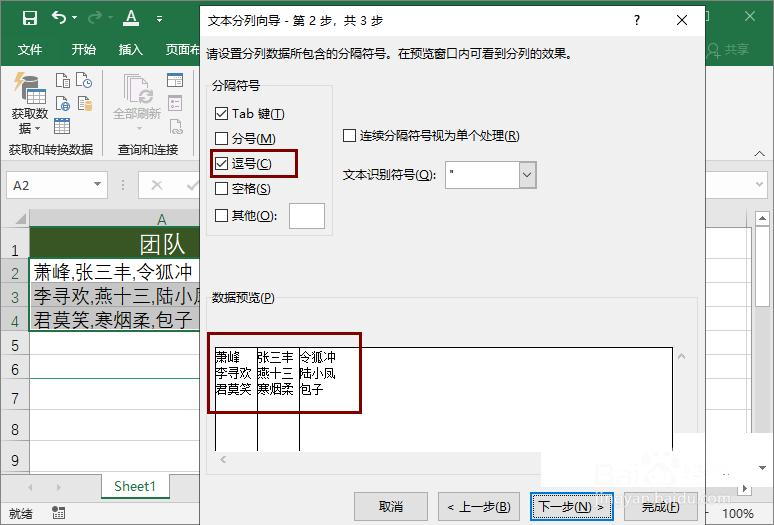Close the 文本分列向导 dialog

(x=682, y=20)
